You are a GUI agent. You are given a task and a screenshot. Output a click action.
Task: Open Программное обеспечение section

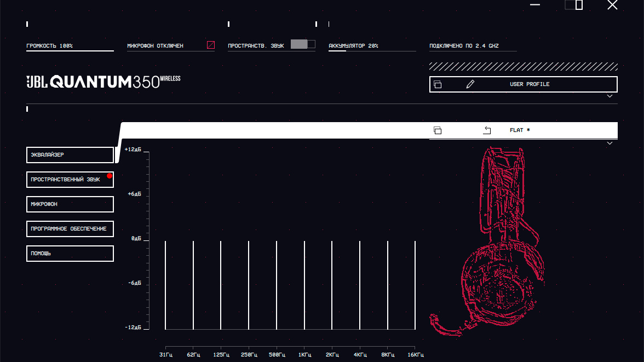[70, 229]
